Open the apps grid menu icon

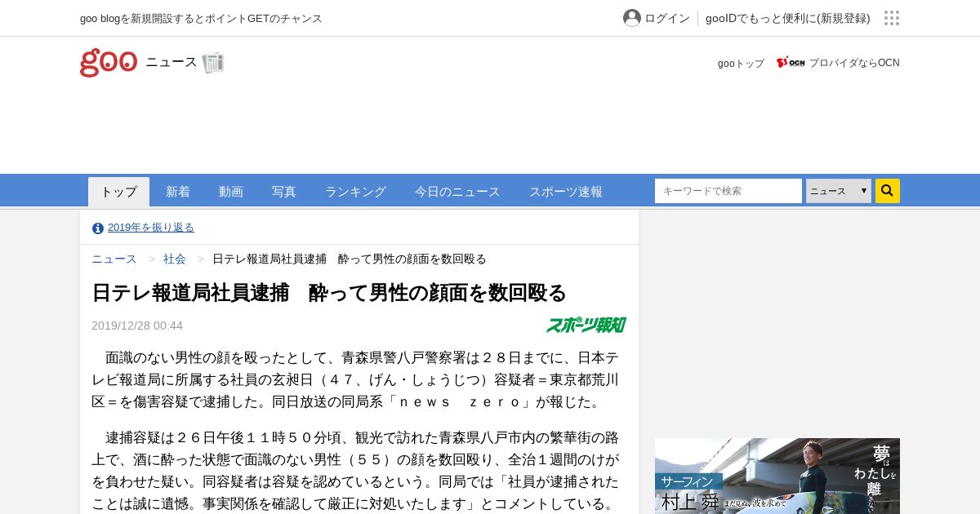coord(892,18)
